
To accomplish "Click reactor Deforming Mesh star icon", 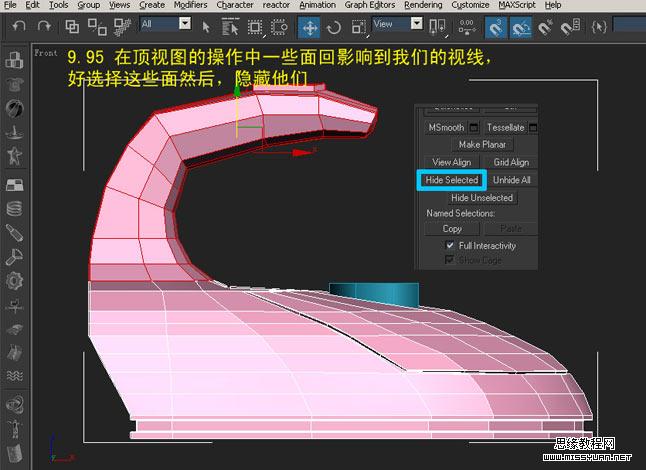I will pos(14,156).
